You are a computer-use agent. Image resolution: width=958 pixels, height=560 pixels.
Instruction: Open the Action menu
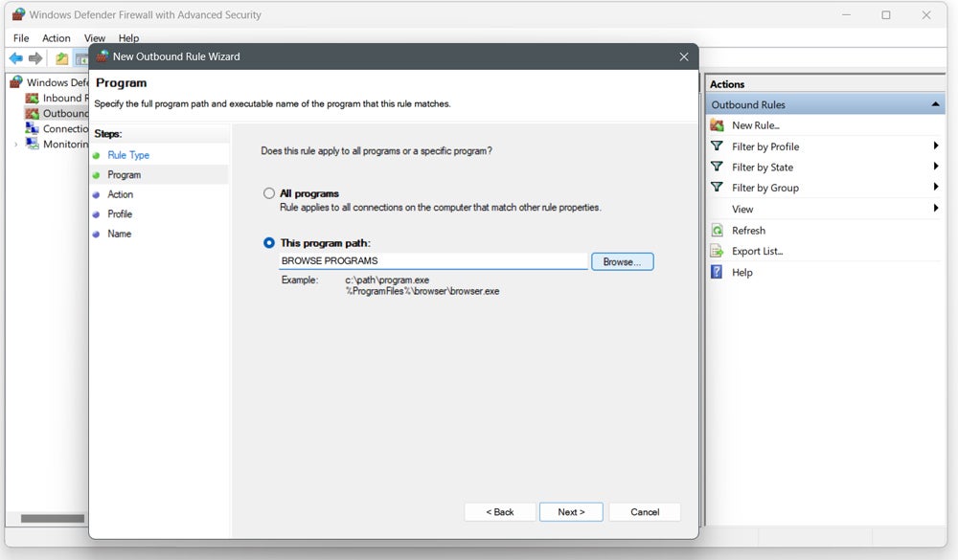tap(56, 38)
